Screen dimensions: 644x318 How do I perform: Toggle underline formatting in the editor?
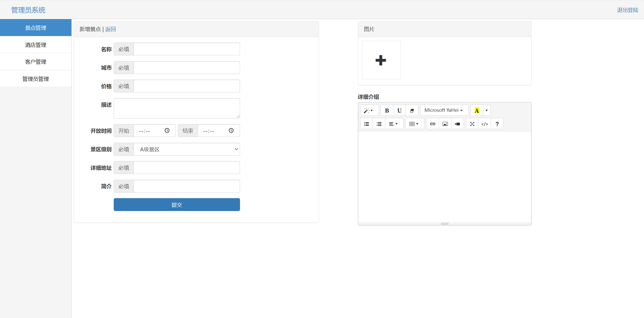click(x=399, y=110)
